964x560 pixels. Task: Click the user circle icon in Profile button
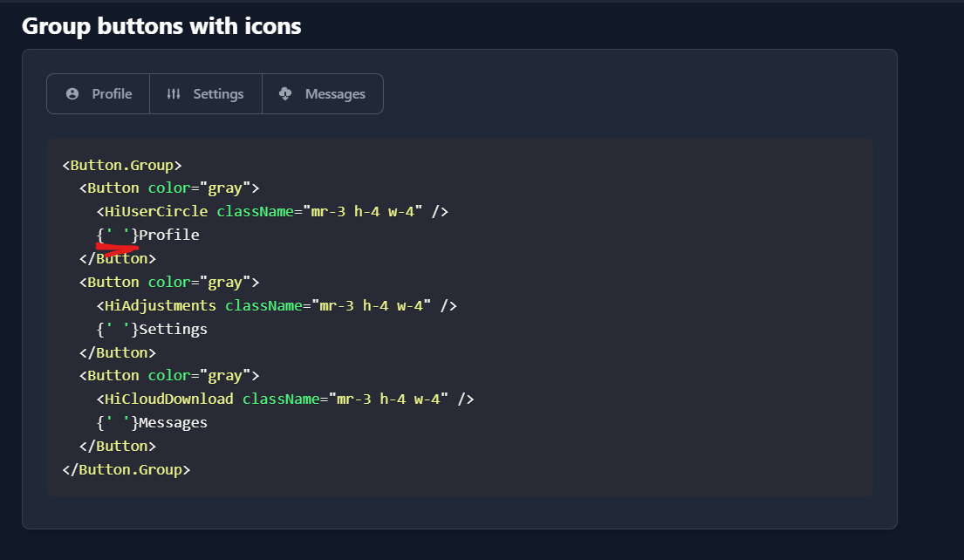[x=73, y=93]
